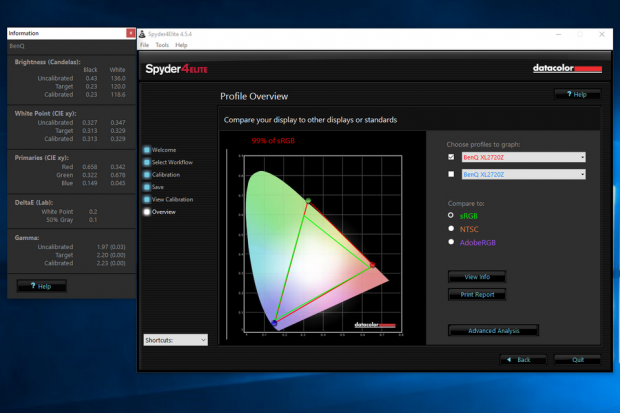This screenshot has width=620, height=413.
Task: Click the View Info button
Action: click(477, 276)
